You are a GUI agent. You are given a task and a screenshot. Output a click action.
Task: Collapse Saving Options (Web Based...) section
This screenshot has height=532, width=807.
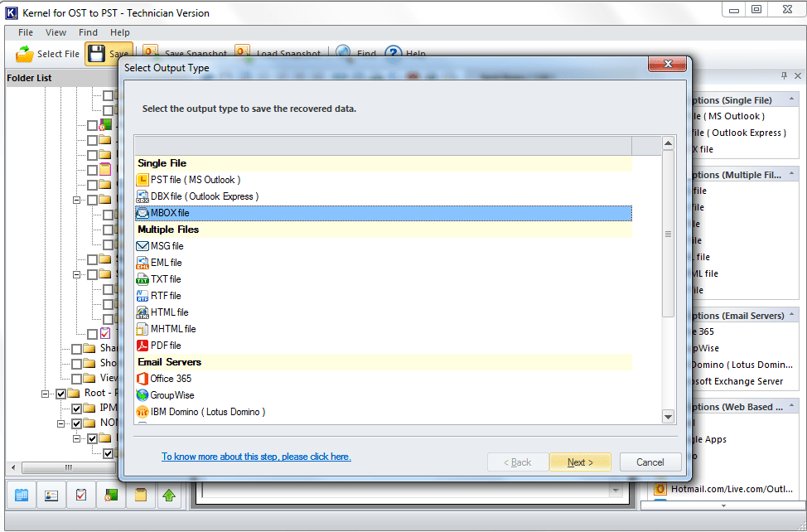(x=791, y=407)
